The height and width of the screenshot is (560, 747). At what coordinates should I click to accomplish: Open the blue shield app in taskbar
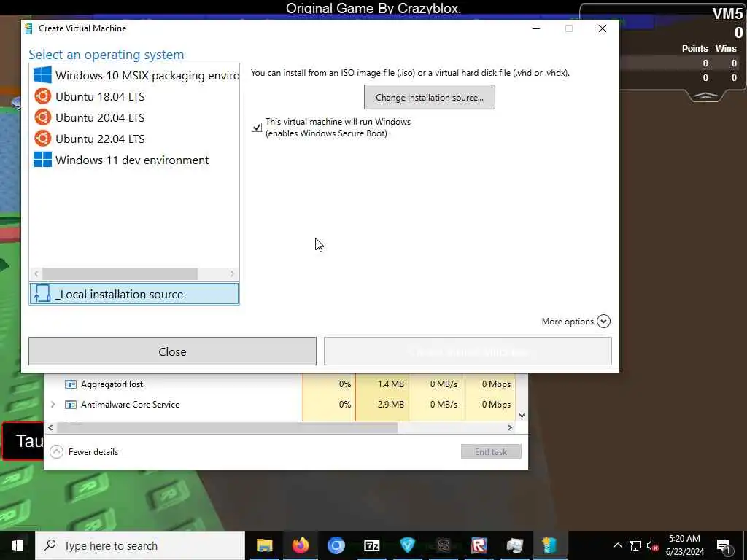coord(407,545)
